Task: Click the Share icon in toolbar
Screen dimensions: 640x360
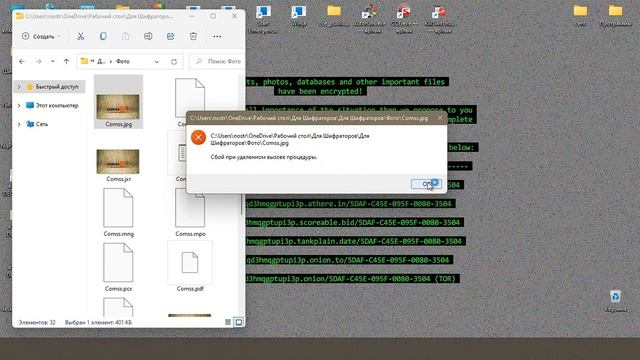Action: [171, 36]
